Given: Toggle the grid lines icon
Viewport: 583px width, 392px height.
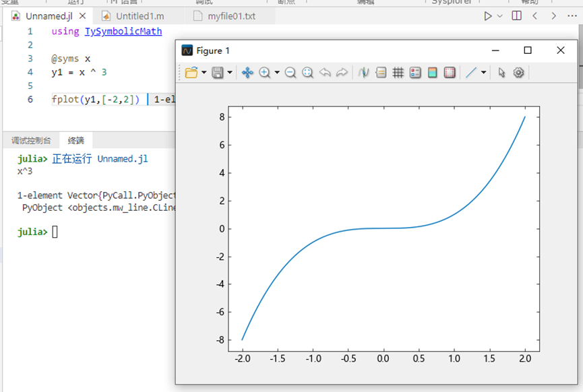Looking at the screenshot, I should pyautogui.click(x=398, y=73).
